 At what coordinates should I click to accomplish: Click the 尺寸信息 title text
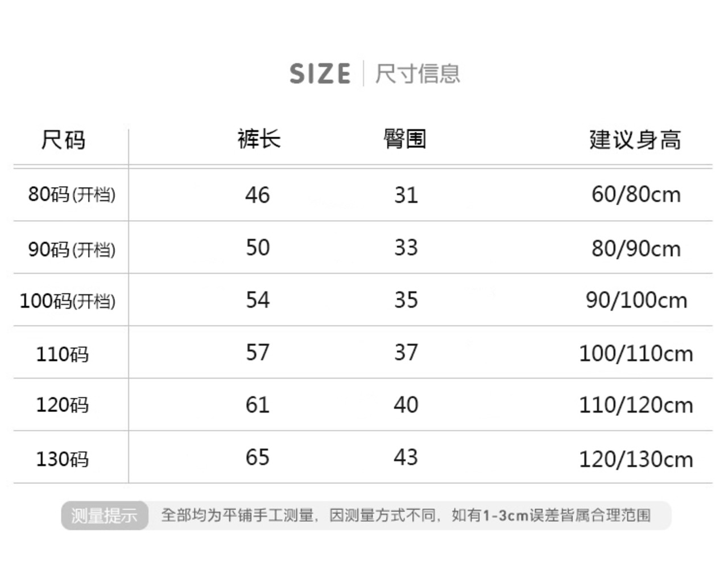pos(417,74)
